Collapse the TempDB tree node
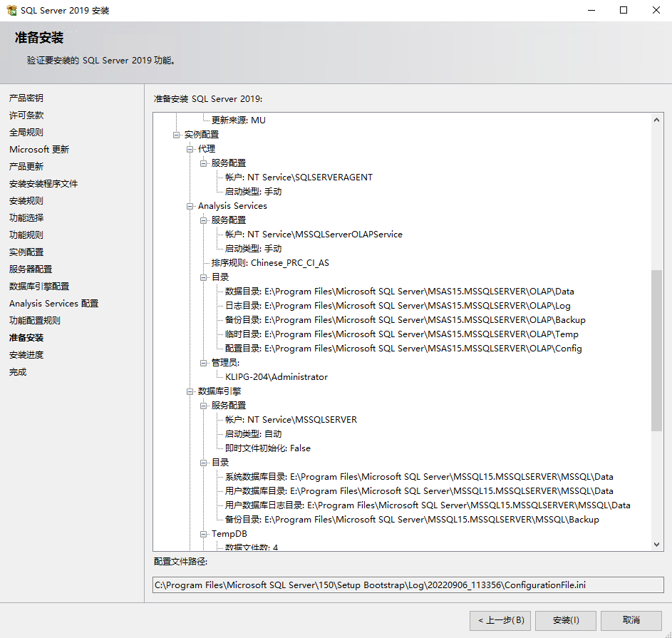Image resolution: width=672 pixels, height=638 pixels. coord(204,534)
